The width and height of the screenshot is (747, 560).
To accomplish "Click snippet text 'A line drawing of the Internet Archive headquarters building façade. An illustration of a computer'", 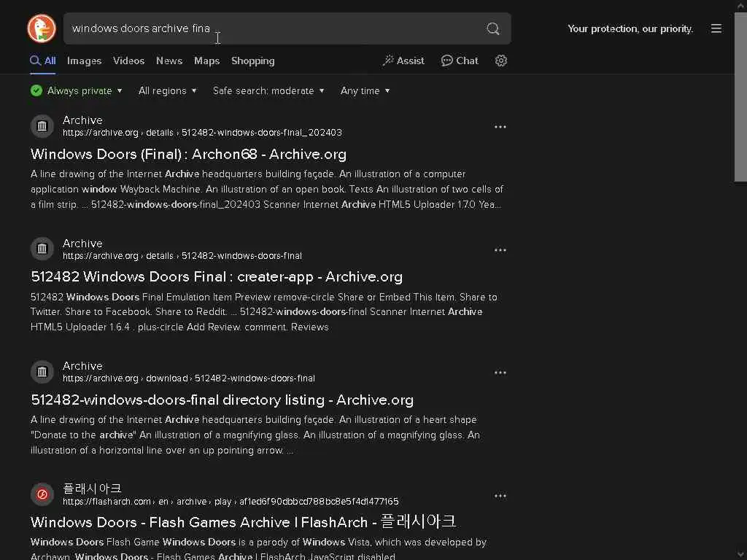I will click(x=248, y=174).
